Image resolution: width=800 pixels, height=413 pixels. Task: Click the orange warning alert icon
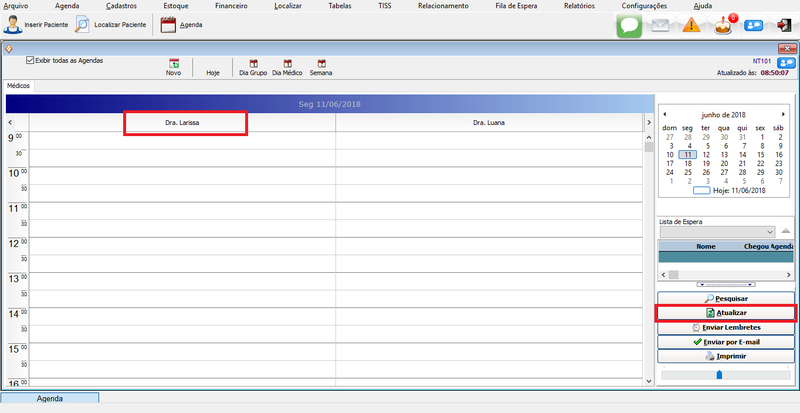691,26
